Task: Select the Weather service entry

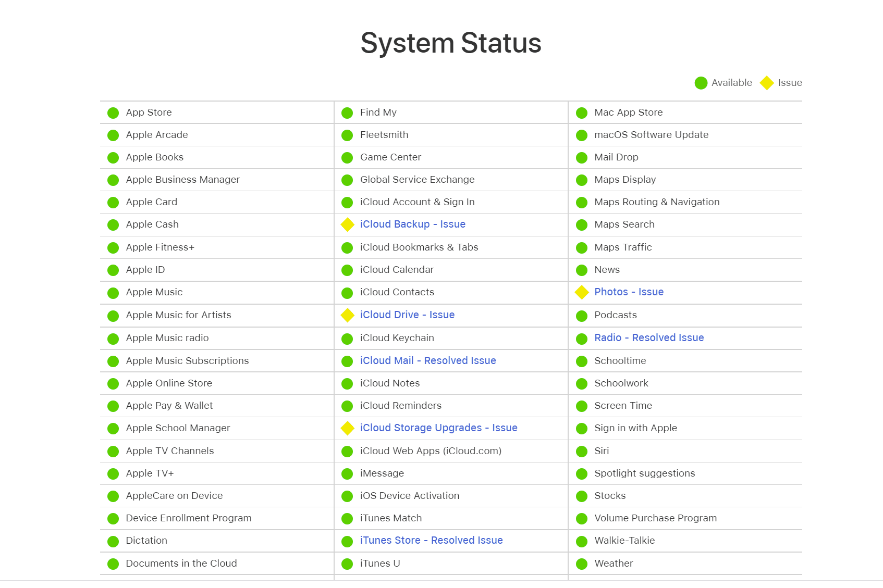Action: point(614,564)
